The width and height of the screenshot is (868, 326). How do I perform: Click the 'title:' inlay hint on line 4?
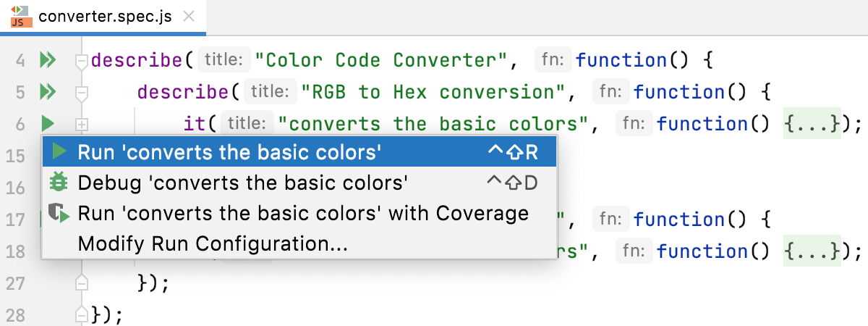pyautogui.click(x=224, y=60)
